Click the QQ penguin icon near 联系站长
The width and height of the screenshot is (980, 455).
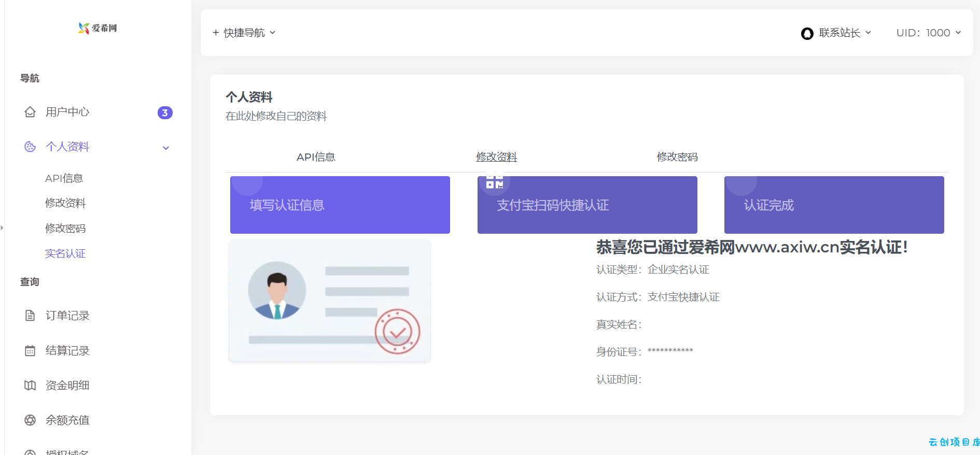point(807,34)
